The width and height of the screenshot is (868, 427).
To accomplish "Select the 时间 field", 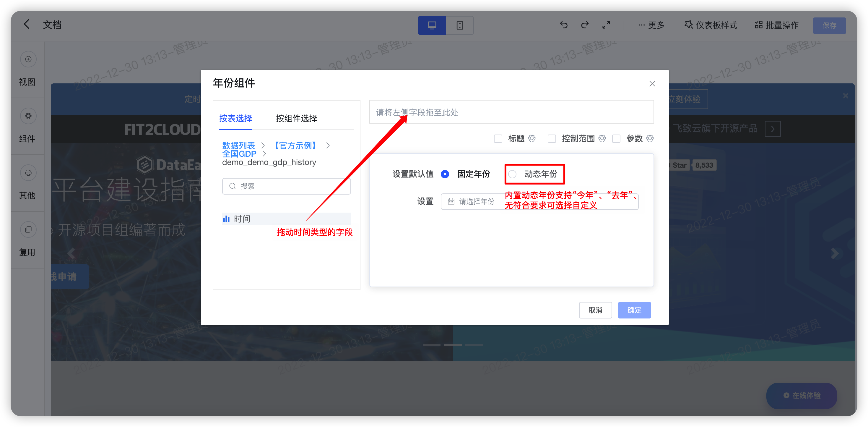I will [286, 219].
